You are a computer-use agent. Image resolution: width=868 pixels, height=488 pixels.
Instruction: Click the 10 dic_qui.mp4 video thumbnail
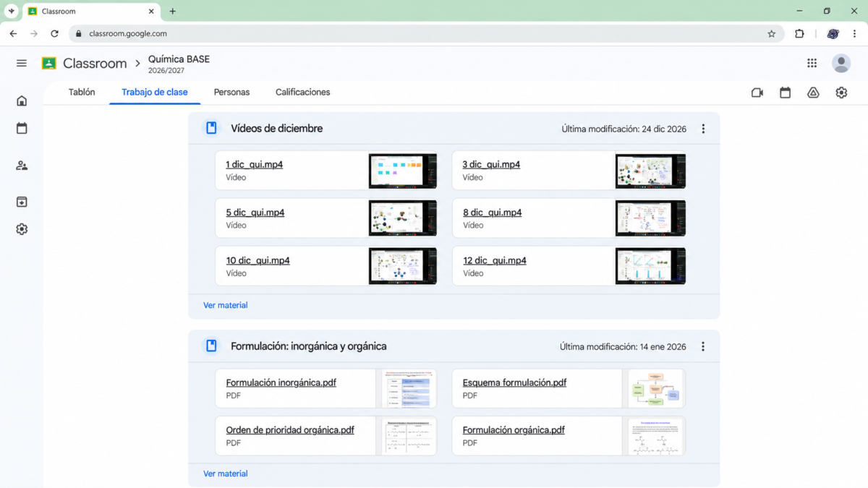click(x=403, y=266)
